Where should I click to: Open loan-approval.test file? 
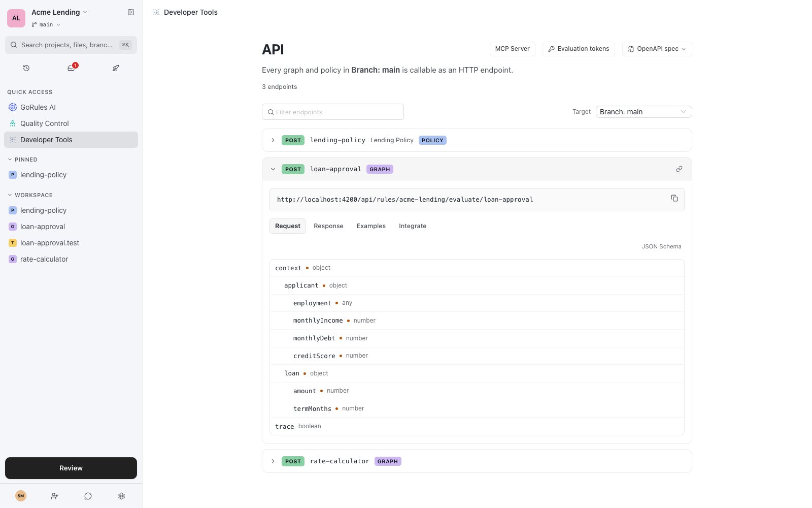(71, 243)
